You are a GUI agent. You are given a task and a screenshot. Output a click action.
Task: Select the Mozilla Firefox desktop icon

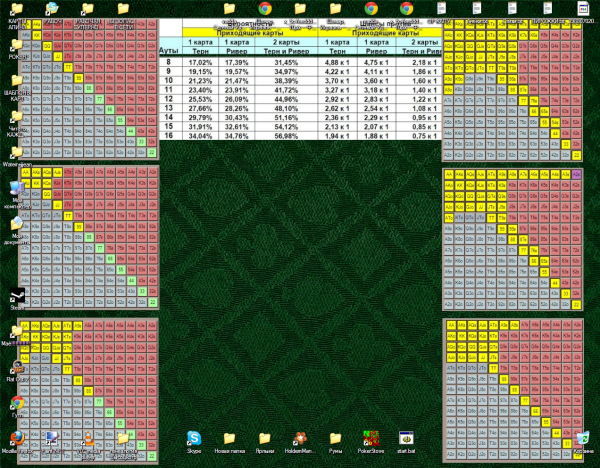click(17, 438)
